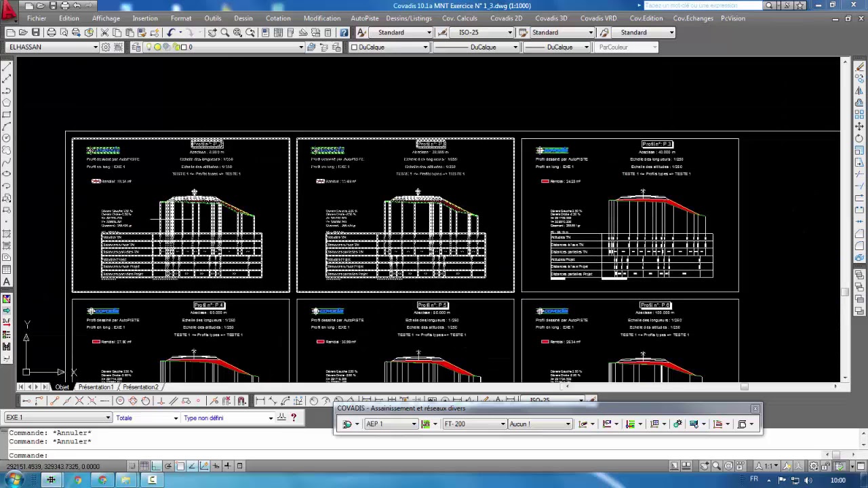Switch to the Objet model tab

[62, 387]
